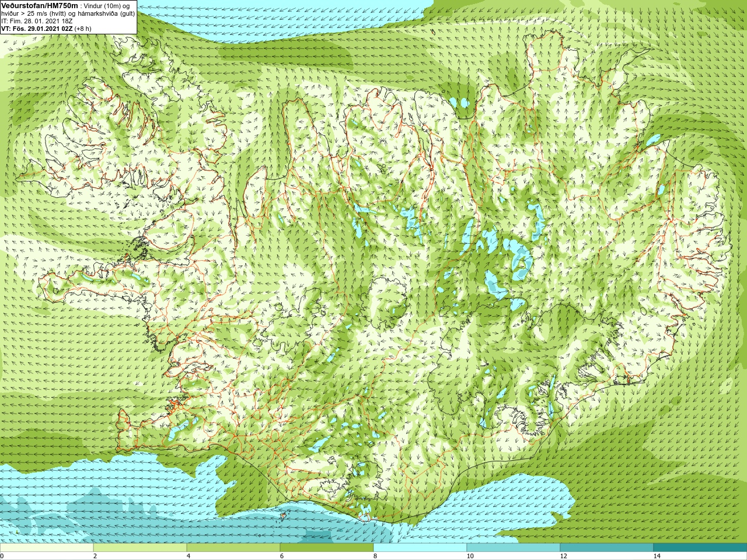The height and width of the screenshot is (560, 747).
Task: Click the medium green 4–6 m/s legend segment
Action: [233, 548]
